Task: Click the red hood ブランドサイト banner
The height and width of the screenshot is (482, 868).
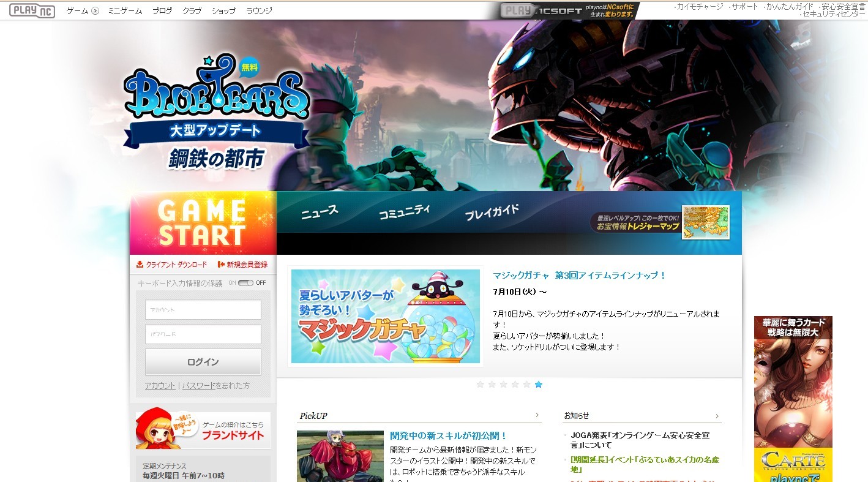Action: click(x=203, y=429)
